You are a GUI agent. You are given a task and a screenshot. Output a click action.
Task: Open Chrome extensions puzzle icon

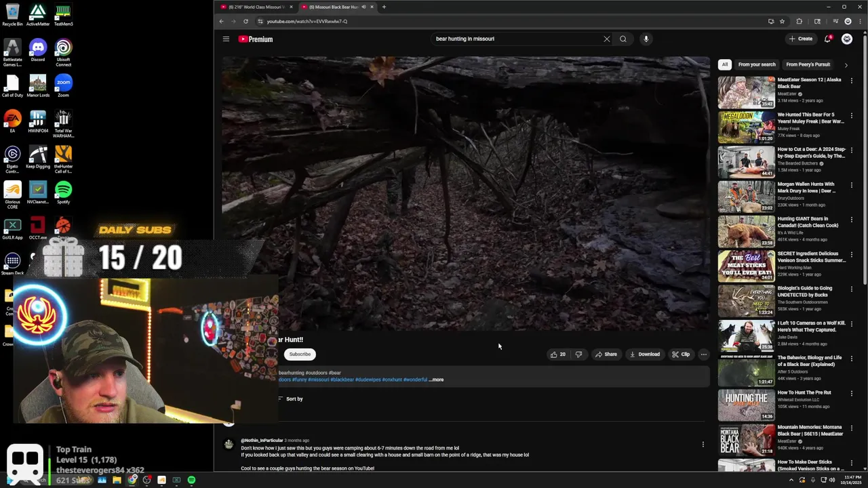coord(799,21)
